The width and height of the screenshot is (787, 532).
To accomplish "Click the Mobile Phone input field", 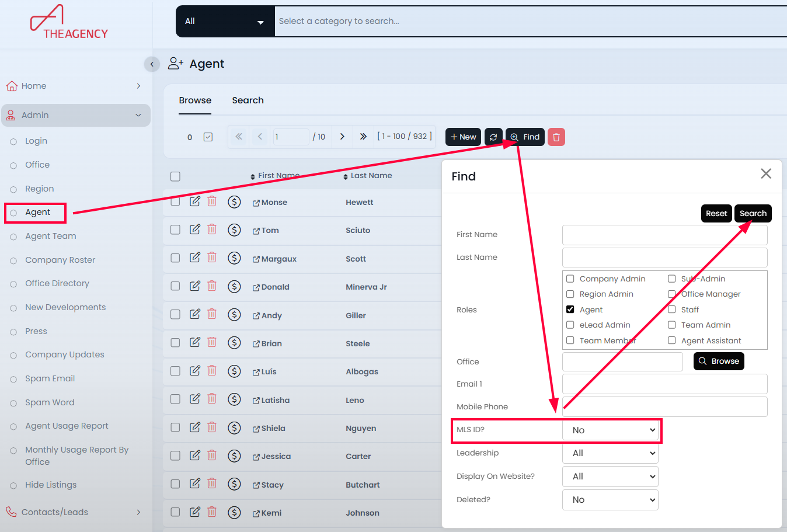I will [664, 407].
